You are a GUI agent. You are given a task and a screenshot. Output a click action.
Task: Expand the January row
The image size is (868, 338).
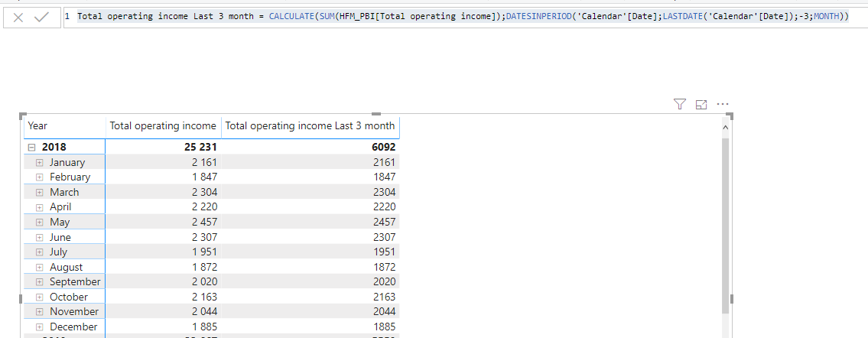click(39, 163)
